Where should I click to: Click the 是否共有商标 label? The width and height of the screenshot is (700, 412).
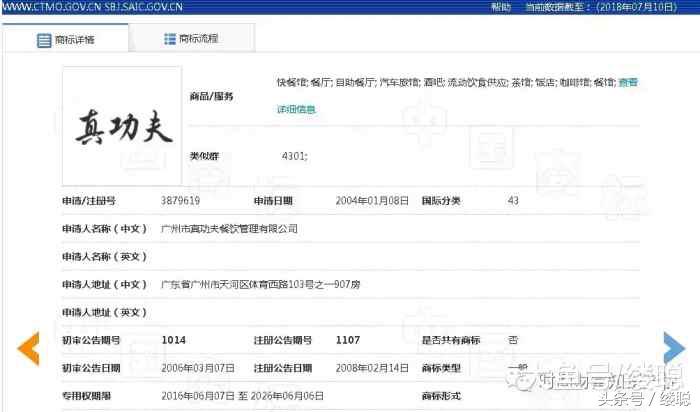[451, 340]
